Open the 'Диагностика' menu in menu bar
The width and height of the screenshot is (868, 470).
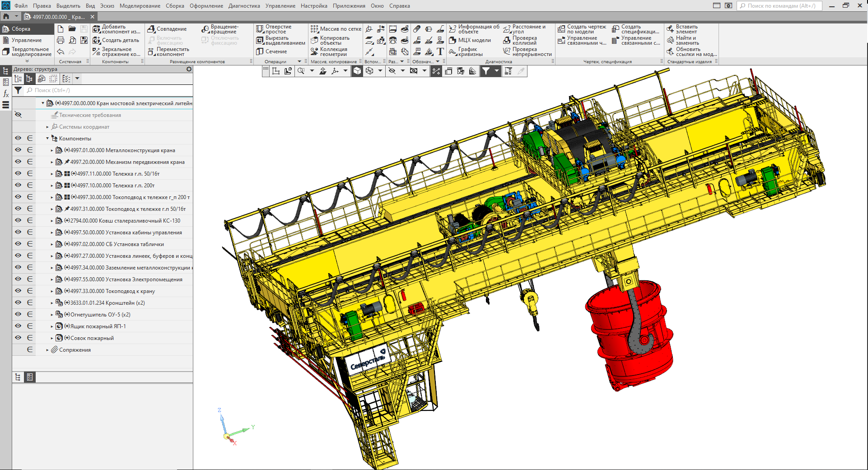[x=244, y=6]
